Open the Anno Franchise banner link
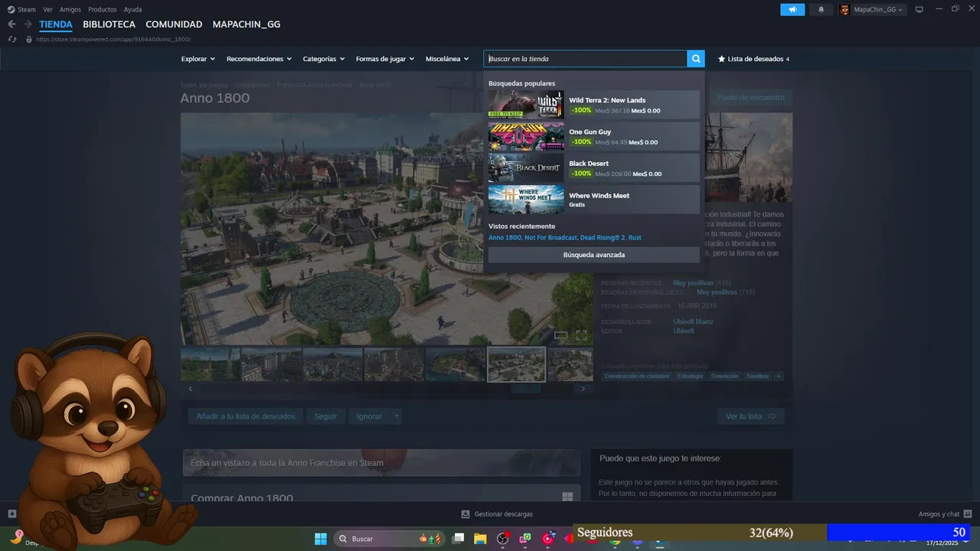Image resolution: width=980 pixels, height=551 pixels. click(x=381, y=463)
